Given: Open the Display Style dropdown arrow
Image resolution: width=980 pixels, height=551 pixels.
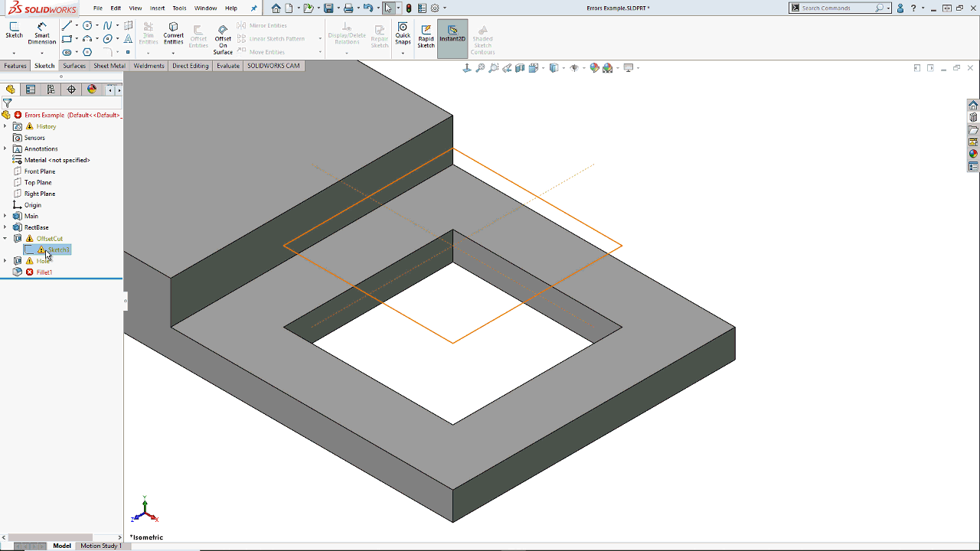Looking at the screenshot, I should pyautogui.click(x=563, y=68).
